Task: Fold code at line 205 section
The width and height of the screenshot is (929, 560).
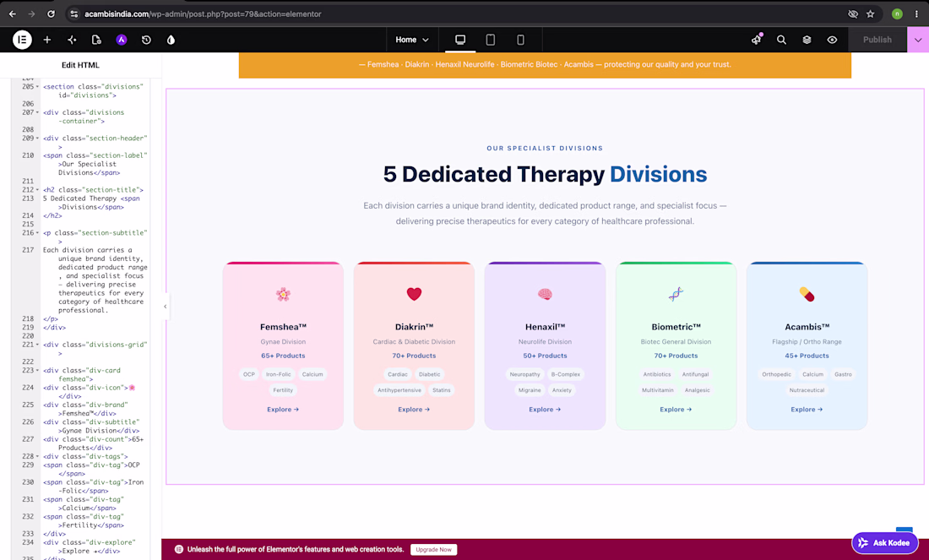Action: (x=37, y=86)
